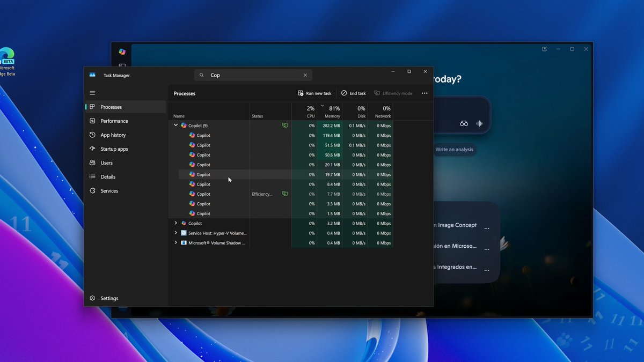Select the Processes page in sidebar
This screenshot has width=644, height=362.
click(126, 107)
